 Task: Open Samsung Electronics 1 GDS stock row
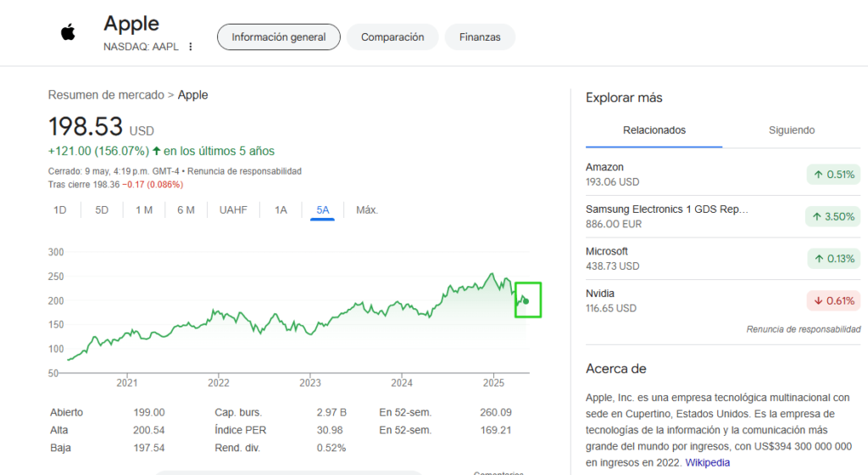click(x=723, y=216)
